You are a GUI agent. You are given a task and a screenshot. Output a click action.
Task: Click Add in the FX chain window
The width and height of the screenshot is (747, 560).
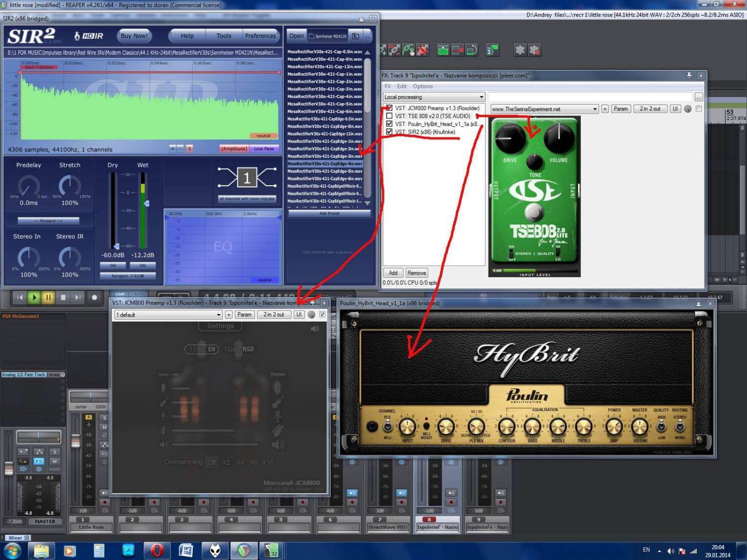[x=393, y=273]
